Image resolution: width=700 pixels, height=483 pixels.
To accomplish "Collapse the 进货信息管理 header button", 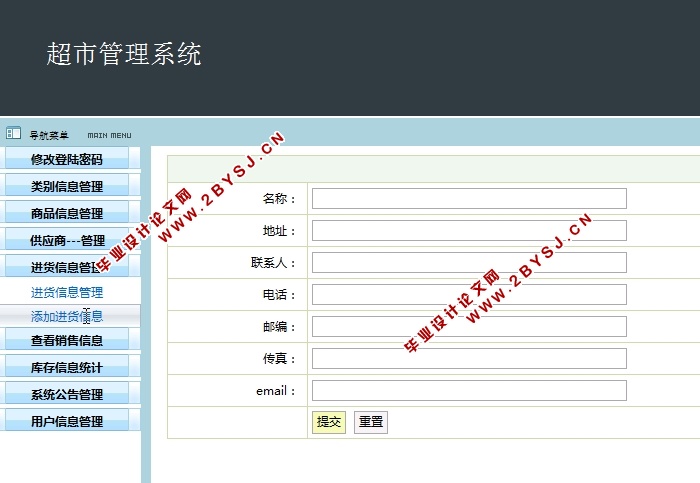I will (67, 267).
